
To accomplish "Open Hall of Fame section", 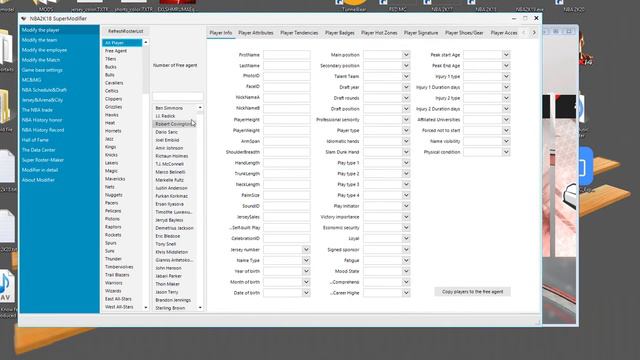I will tap(35, 140).
